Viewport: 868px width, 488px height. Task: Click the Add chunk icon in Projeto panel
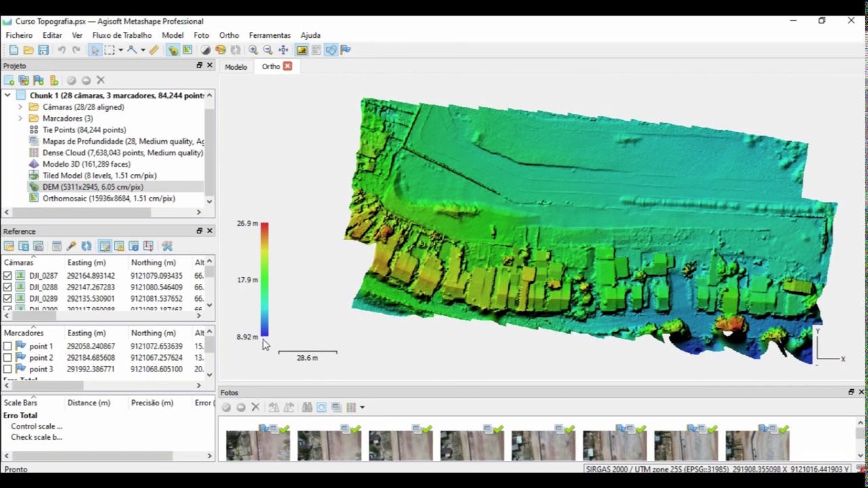9,81
